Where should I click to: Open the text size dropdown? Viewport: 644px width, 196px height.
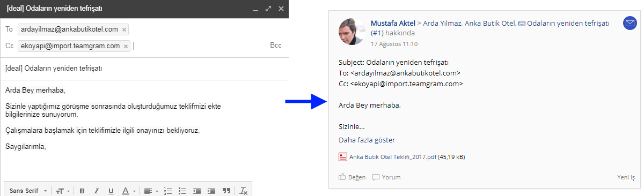tap(63, 191)
